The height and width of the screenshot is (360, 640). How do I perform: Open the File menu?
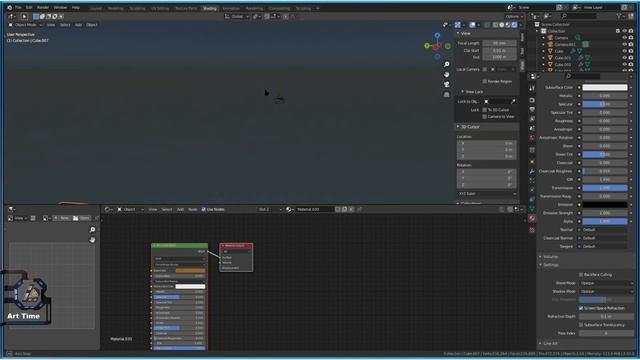coord(18,7)
